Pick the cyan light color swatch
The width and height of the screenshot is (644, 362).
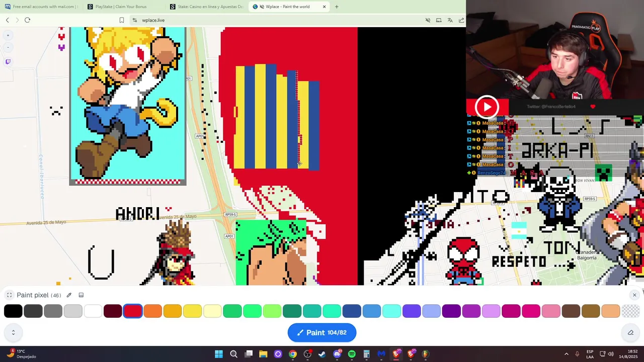click(391, 311)
